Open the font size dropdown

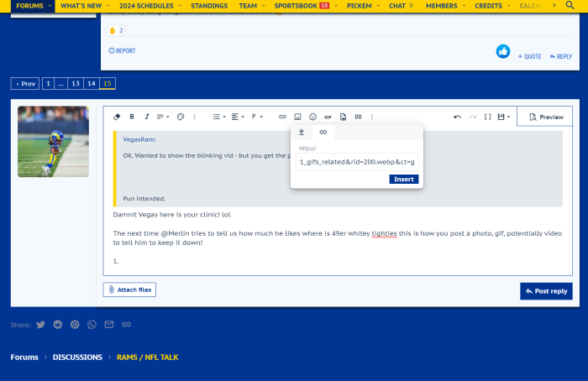pos(163,117)
